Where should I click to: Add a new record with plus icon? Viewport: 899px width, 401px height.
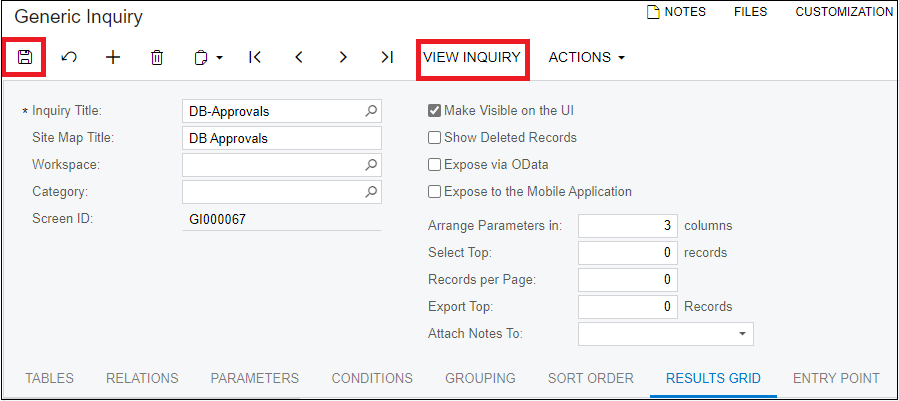click(114, 57)
